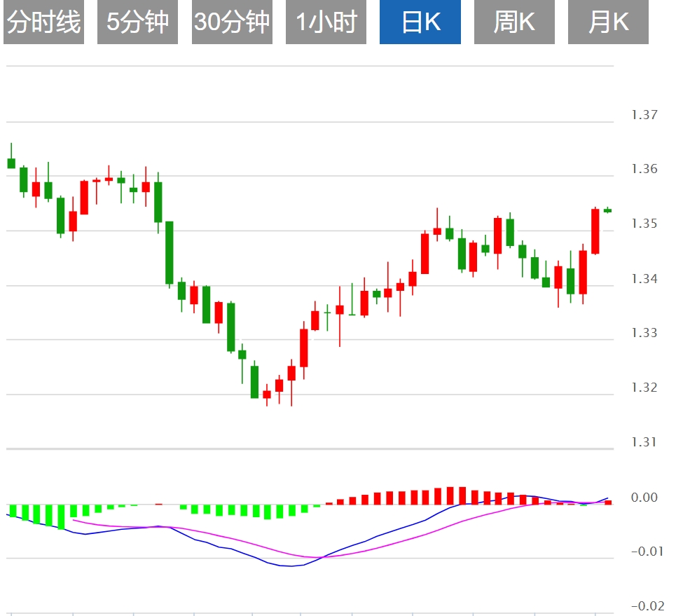
Task: Show the weekly 周K chart
Action: pyautogui.click(x=514, y=22)
